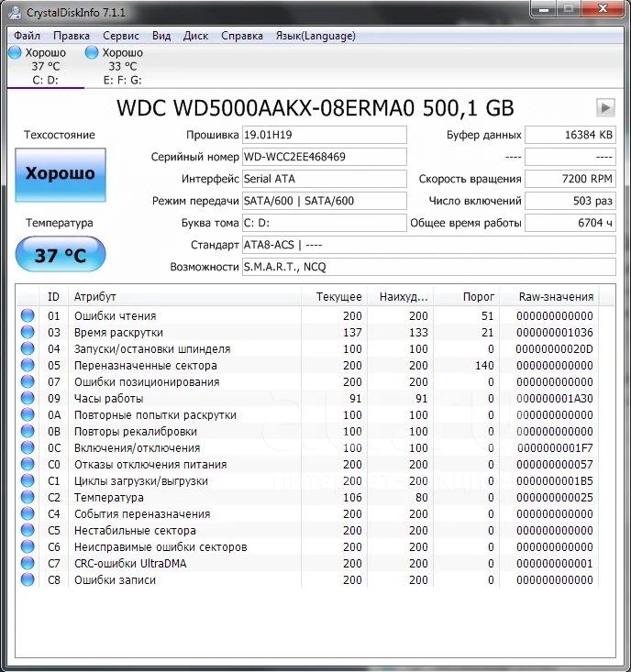Click Скорость вращения value 7200 RPM
Viewport: 631px width, 672px height.
[570, 179]
